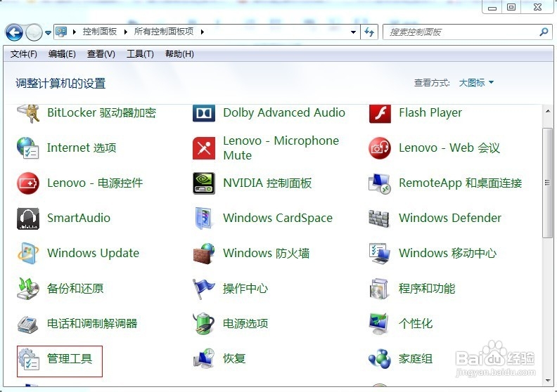Click the Windows Update icon
Image resolution: width=557 pixels, height=392 pixels.
(x=28, y=254)
